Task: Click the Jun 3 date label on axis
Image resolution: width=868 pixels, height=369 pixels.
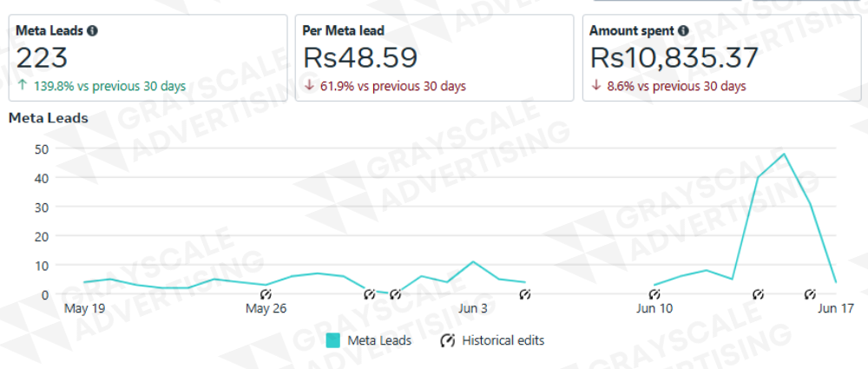Action: (473, 308)
